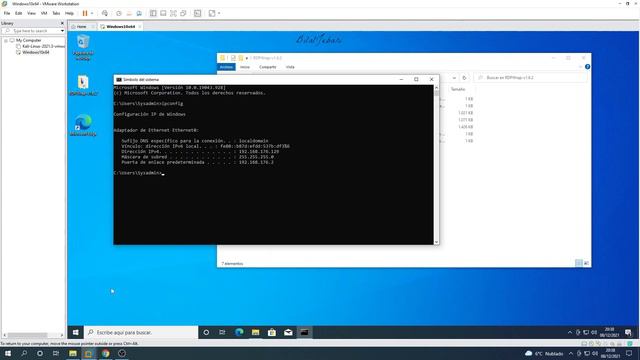The width and height of the screenshot is (640, 360).
Task: Toggle the Library sidebar view icon
Action: click(153, 13)
